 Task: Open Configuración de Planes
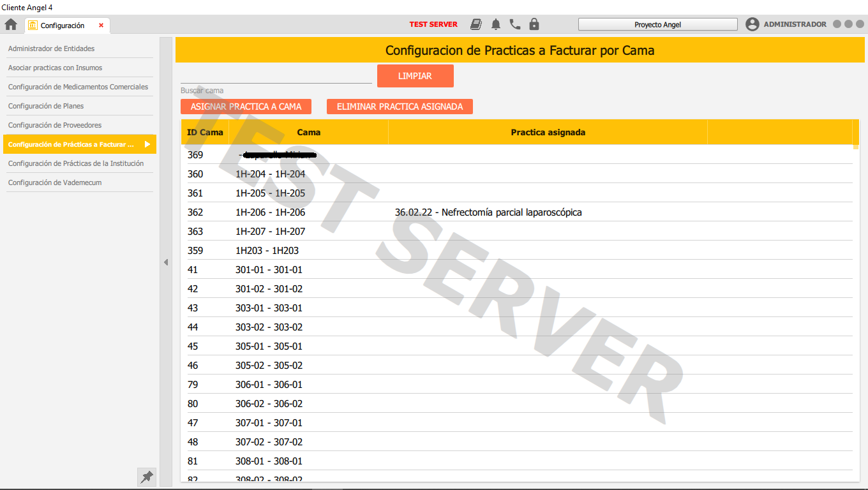point(80,106)
